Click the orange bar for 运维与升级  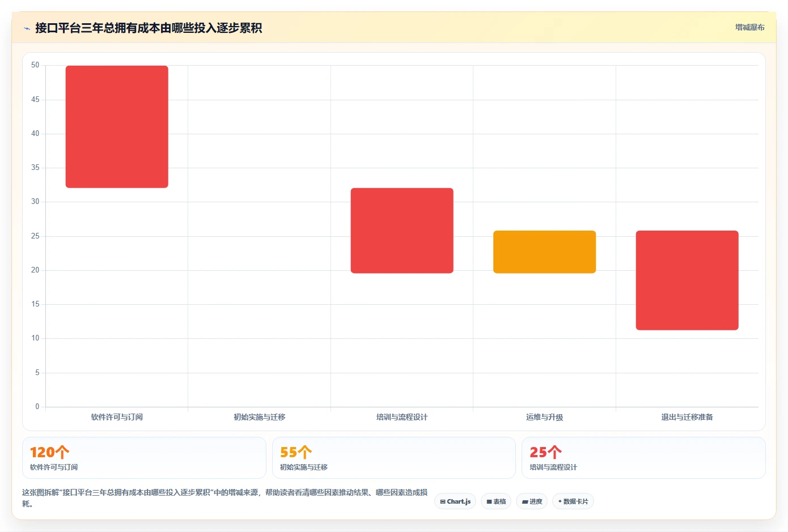(544, 252)
